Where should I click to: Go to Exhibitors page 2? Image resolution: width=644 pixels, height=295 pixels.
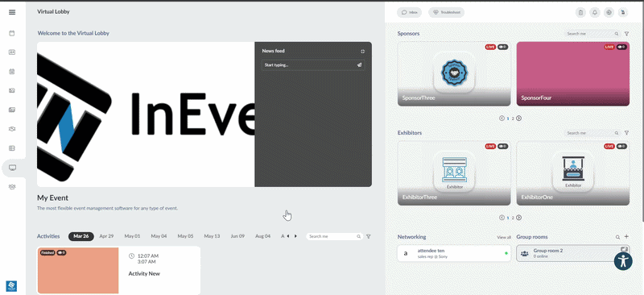coord(513,218)
